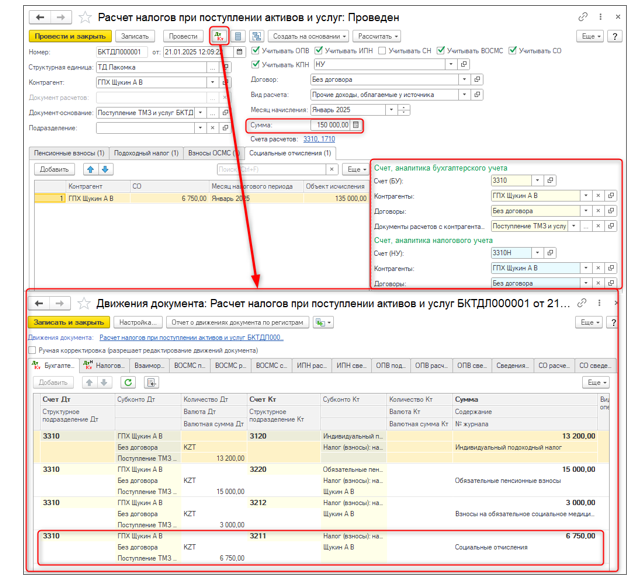Open help in tax calculation window
Viewport: 643px width, 583px height.
(x=614, y=36)
